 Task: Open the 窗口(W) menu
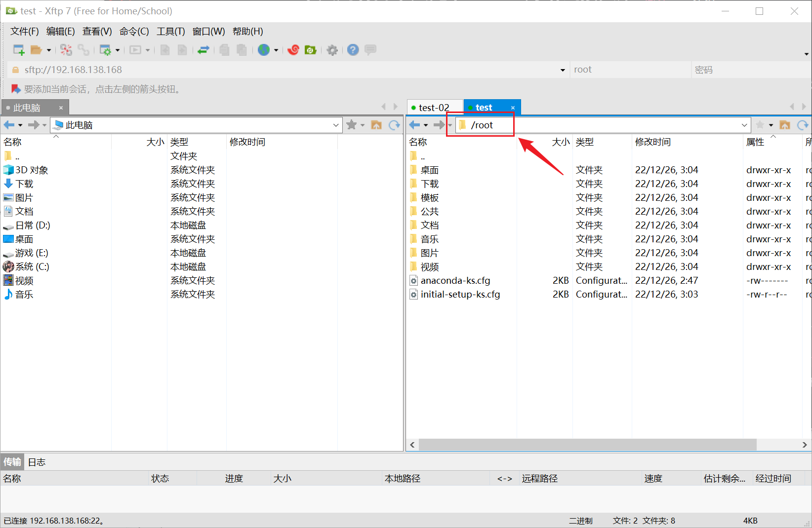coord(208,31)
